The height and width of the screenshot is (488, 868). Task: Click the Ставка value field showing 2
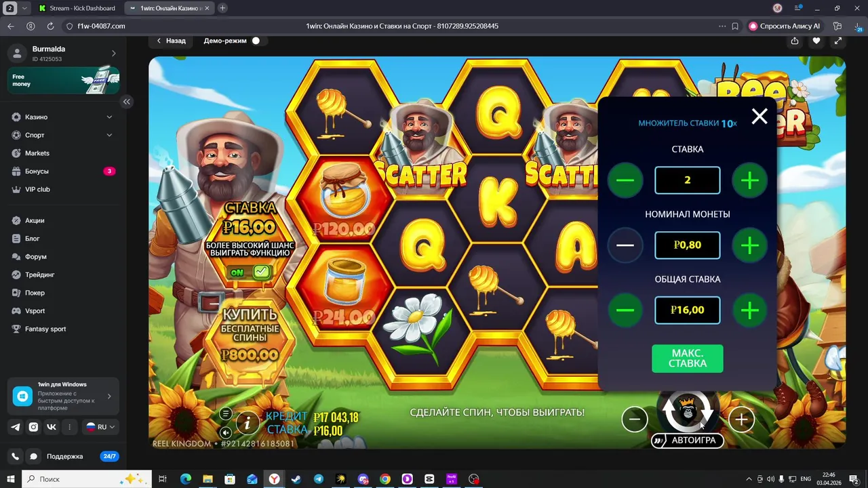[688, 180]
